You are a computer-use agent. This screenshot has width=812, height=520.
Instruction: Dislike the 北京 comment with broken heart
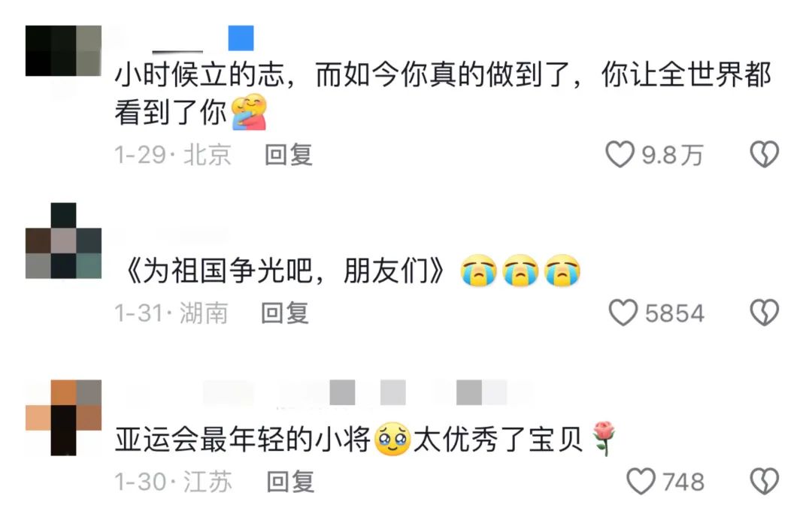tap(765, 154)
